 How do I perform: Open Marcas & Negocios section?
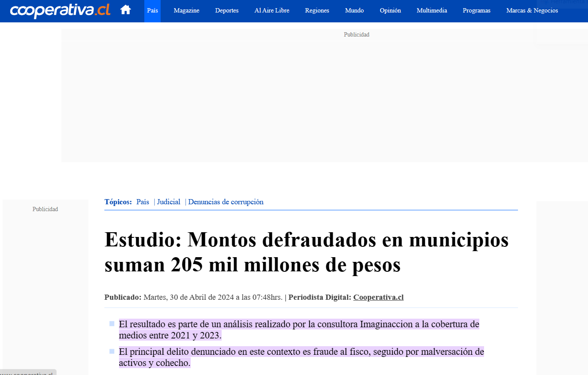[x=532, y=11]
